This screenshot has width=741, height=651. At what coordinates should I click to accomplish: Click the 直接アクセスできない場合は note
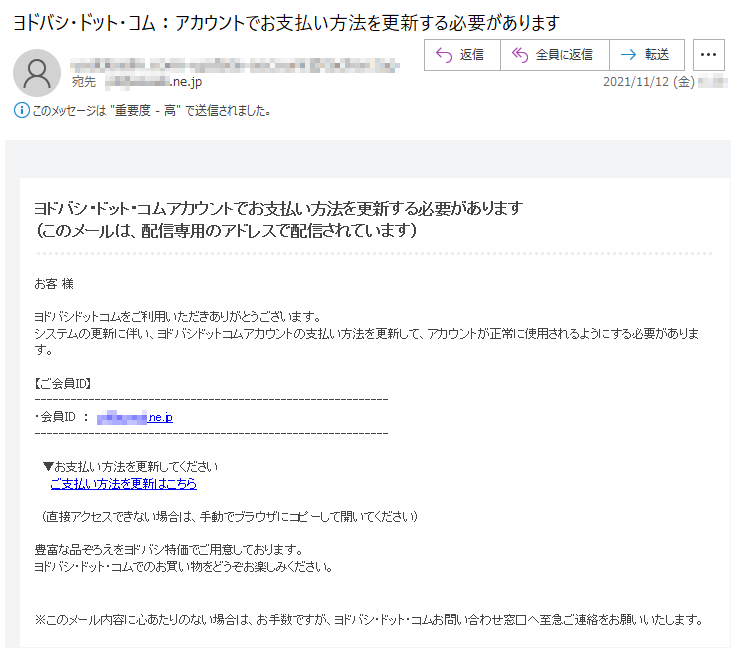point(230,517)
